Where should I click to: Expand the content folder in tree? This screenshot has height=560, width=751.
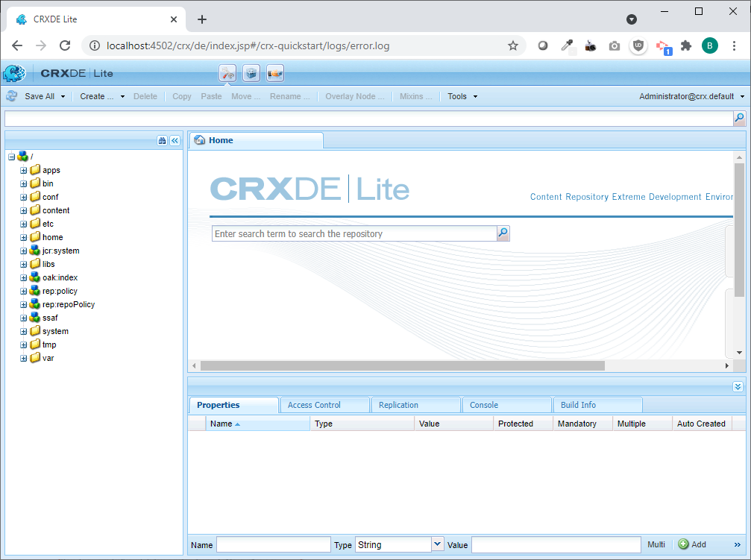24,210
